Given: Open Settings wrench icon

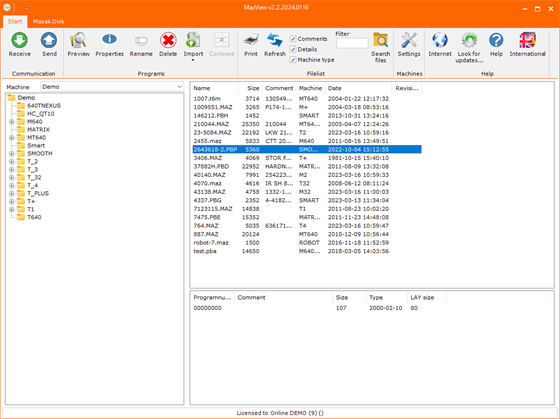Looking at the screenshot, I should tap(409, 40).
